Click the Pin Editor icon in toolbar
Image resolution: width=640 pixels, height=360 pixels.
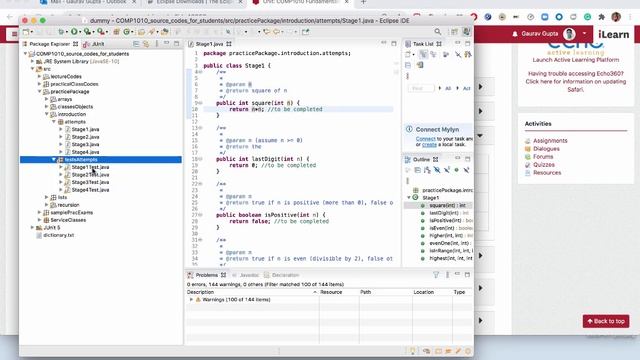click(305, 31)
